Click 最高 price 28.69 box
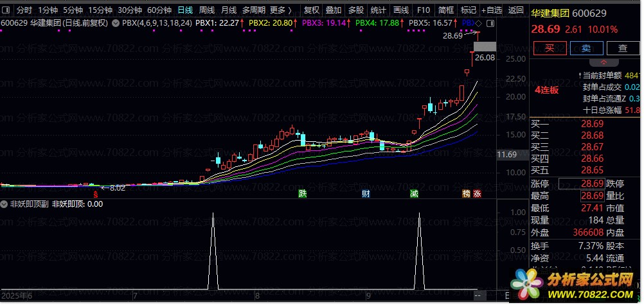The height and width of the screenshot is (305, 644). coord(592,196)
